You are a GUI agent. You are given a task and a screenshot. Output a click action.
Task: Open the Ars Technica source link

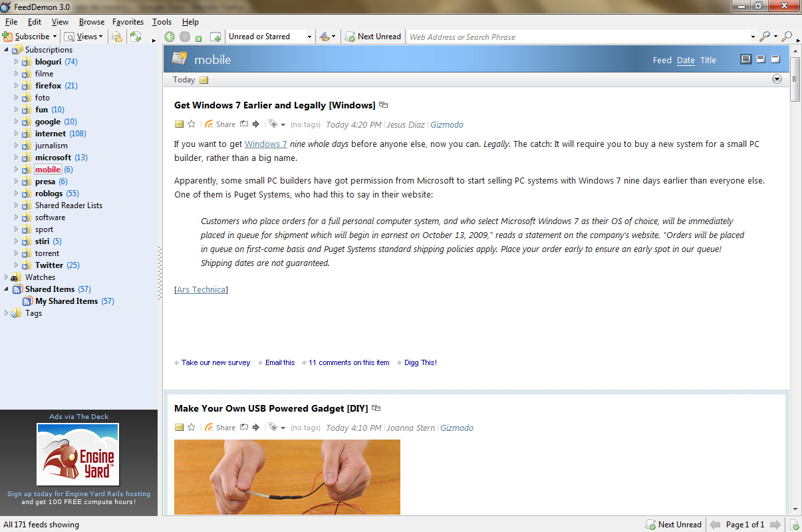[201, 290]
